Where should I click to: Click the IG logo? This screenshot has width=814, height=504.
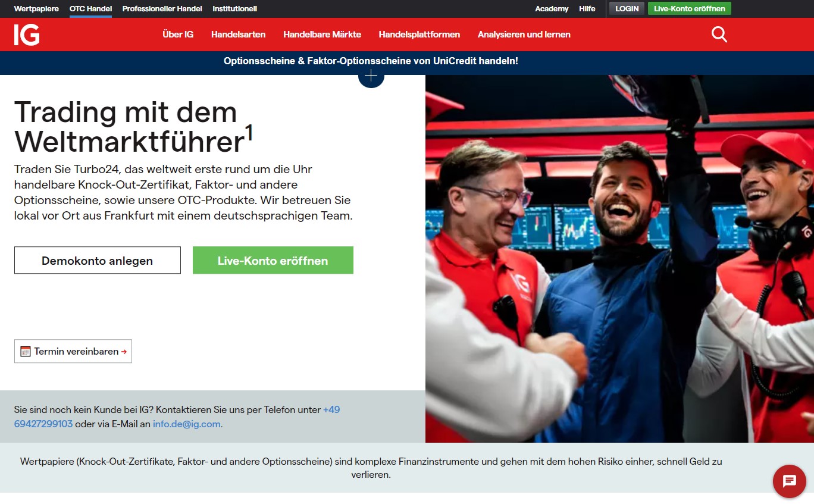[27, 35]
